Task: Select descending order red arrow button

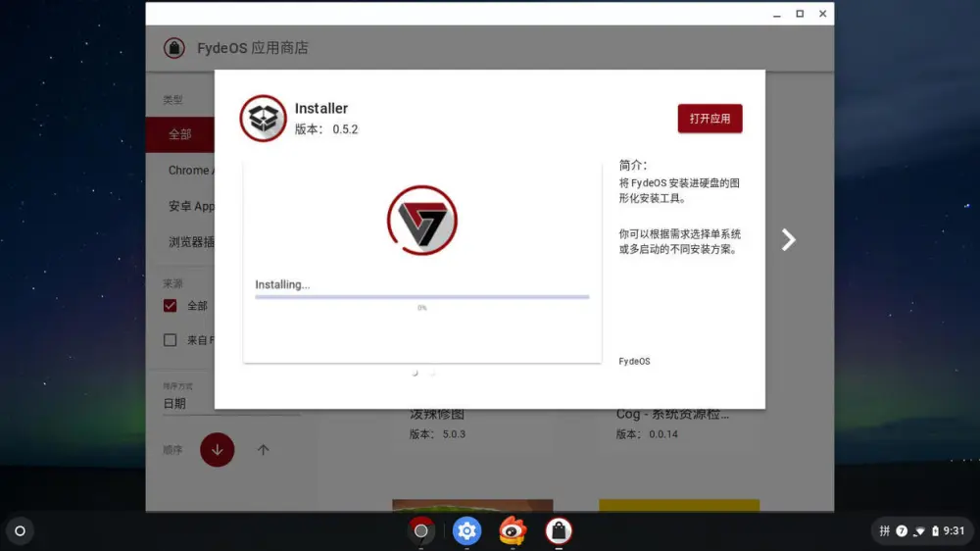Action: click(217, 450)
